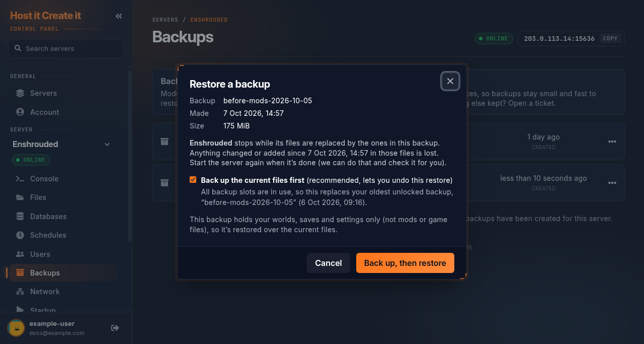Click the Databases cylinder icon

(20, 216)
